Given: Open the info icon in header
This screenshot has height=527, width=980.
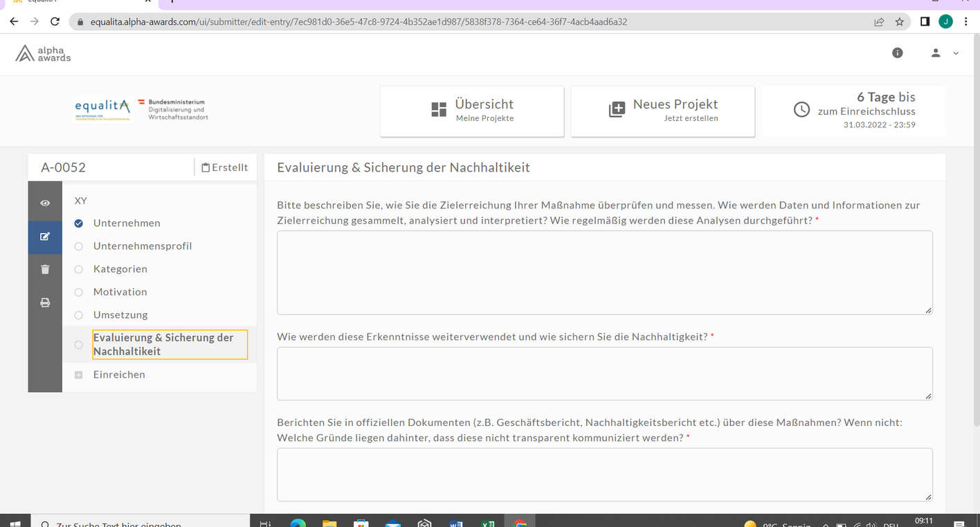Looking at the screenshot, I should click(x=898, y=53).
